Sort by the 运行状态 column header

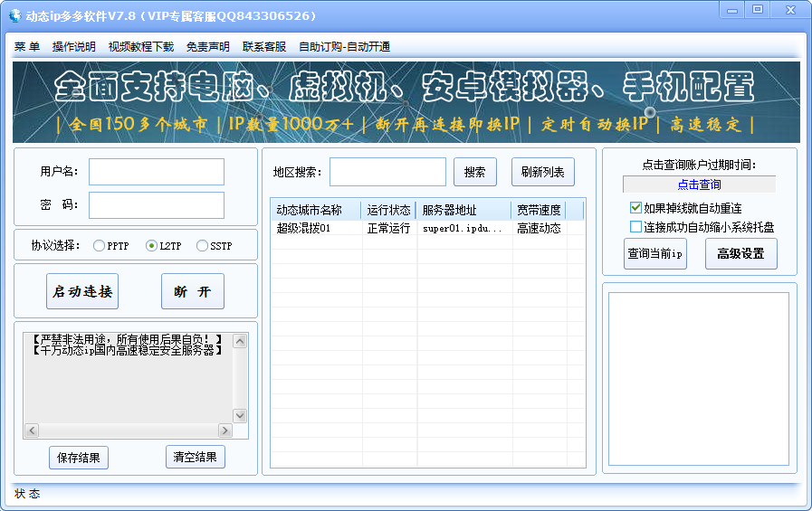[388, 210]
